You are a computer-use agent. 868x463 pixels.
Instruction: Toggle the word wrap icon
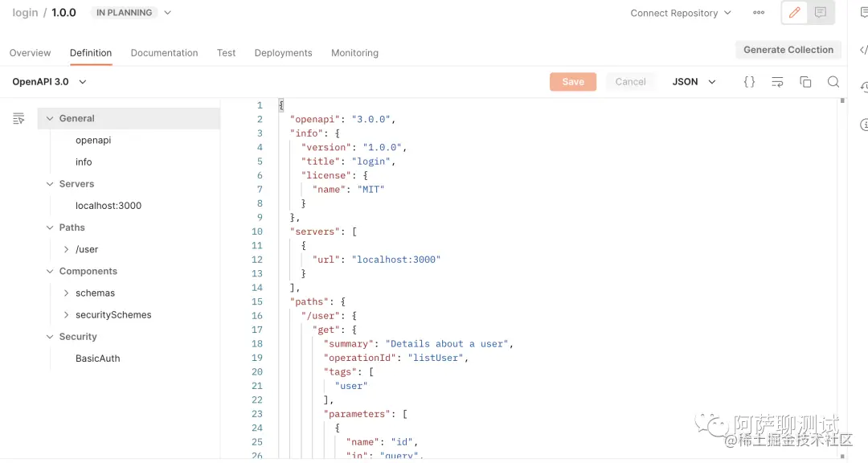[x=777, y=82]
